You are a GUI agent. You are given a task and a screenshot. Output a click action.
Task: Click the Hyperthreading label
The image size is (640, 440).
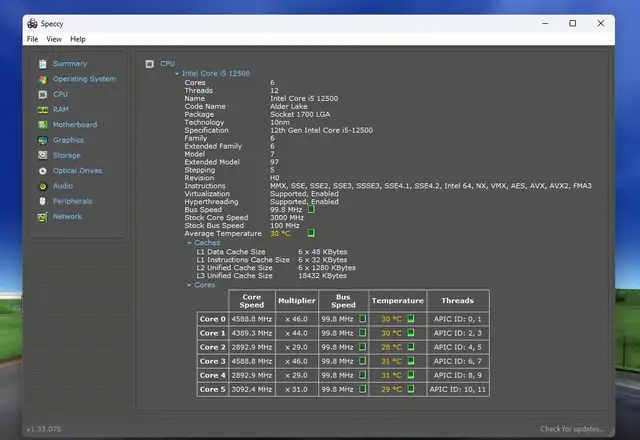pos(211,202)
